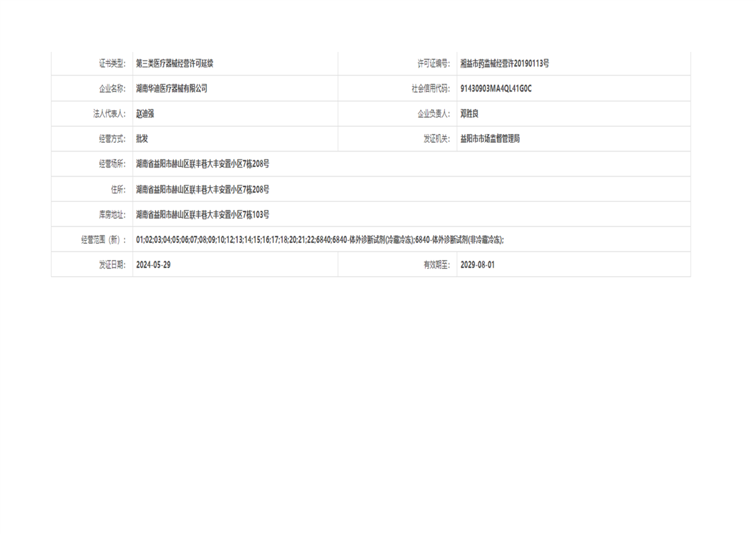The height and width of the screenshot is (534, 756).
Task: Click the 有效期至 field label
Action: 436,265
